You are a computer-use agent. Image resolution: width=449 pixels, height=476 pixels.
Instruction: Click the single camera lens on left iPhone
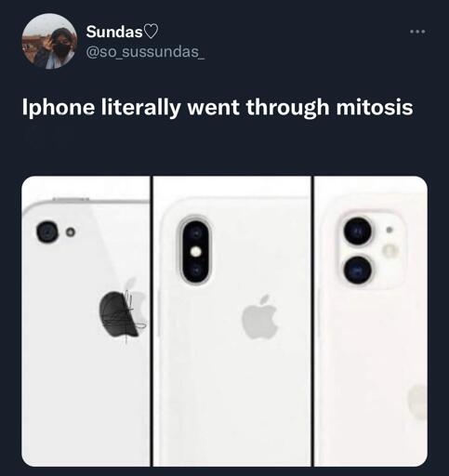[47, 231]
